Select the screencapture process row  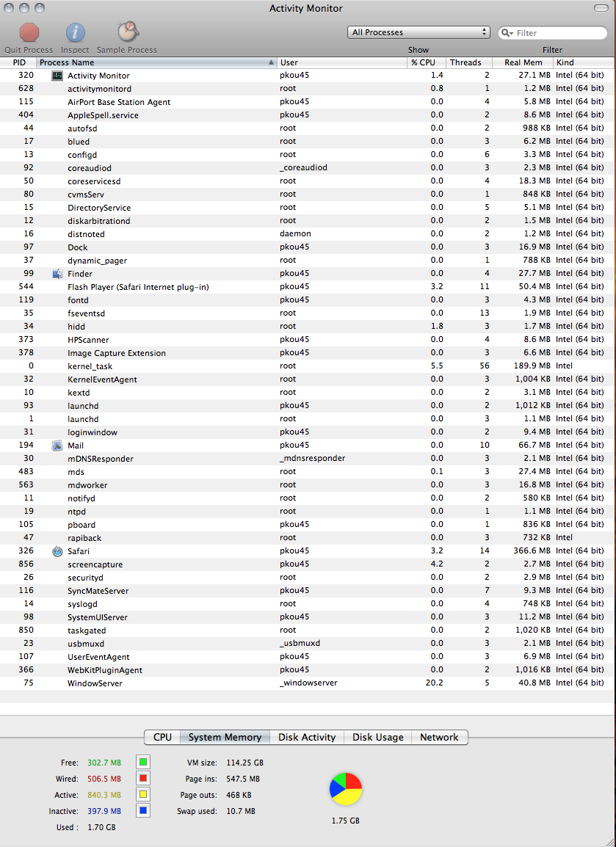click(307, 564)
